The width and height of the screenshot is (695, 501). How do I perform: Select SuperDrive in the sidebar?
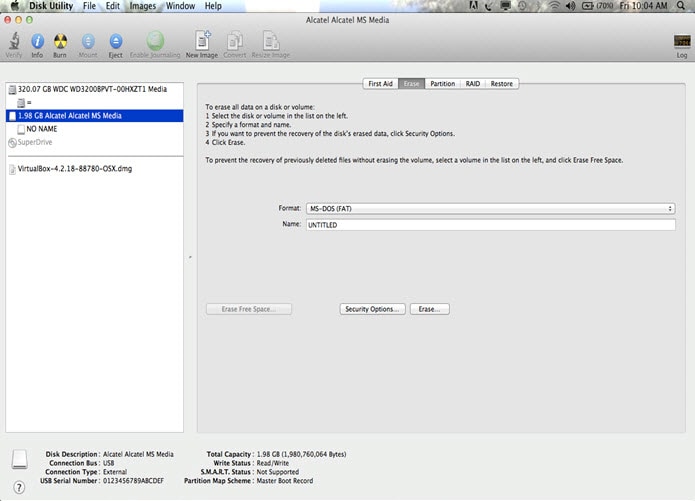click(x=94, y=142)
